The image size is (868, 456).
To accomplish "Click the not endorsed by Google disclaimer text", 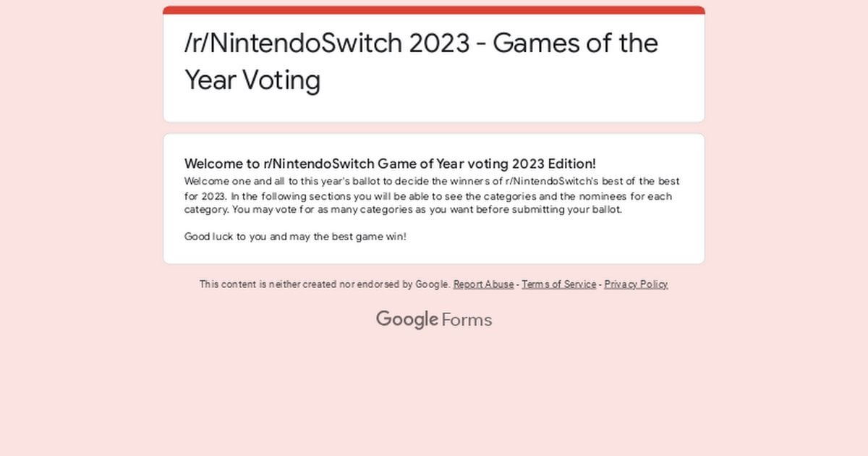I will [x=325, y=284].
